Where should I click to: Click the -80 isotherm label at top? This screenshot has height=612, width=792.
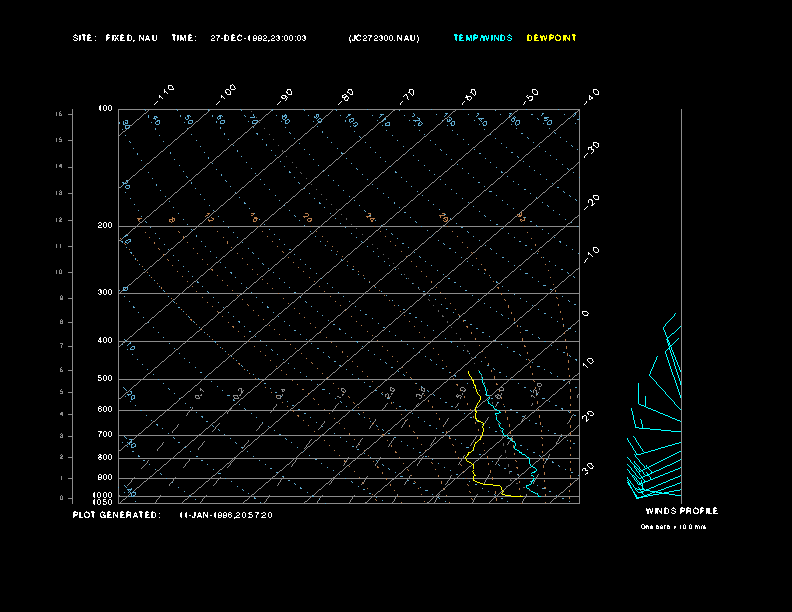[346, 96]
